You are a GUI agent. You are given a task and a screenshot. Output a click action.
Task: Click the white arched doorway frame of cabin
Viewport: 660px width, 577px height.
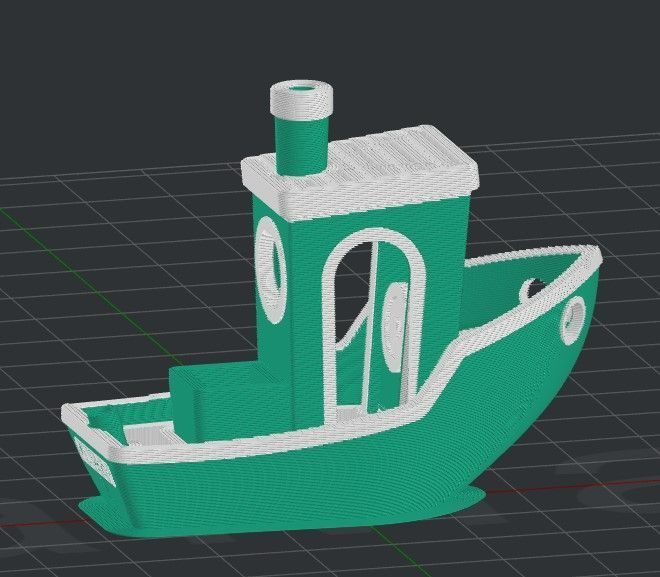(x=373, y=325)
